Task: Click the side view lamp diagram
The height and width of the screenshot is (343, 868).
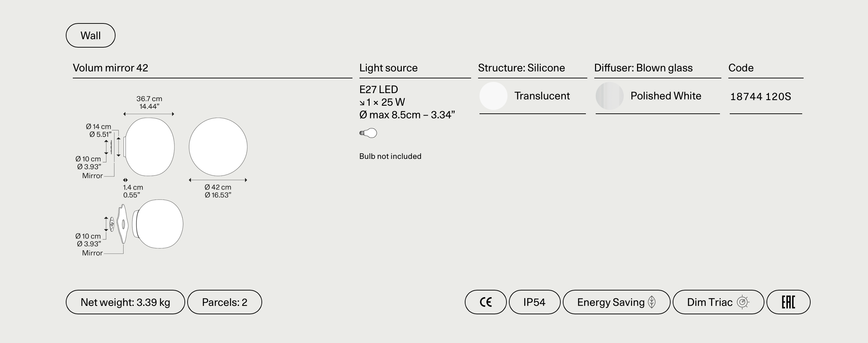Action: coord(149,147)
